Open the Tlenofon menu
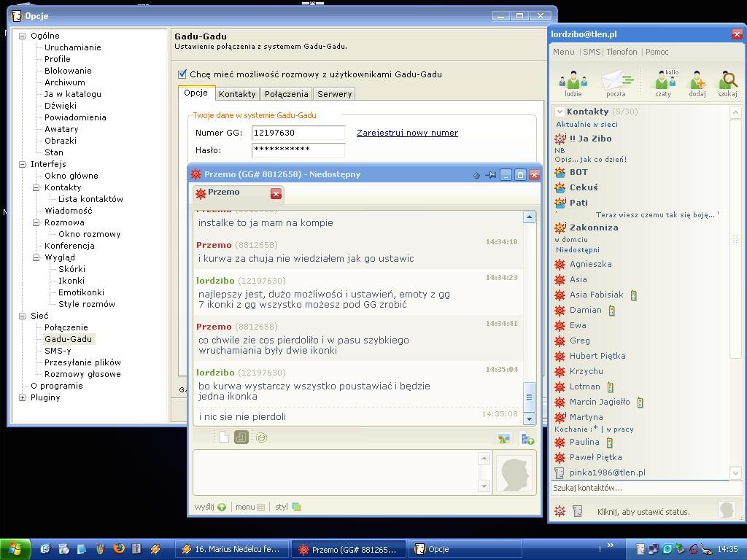The height and width of the screenshot is (560, 747). coord(622,52)
